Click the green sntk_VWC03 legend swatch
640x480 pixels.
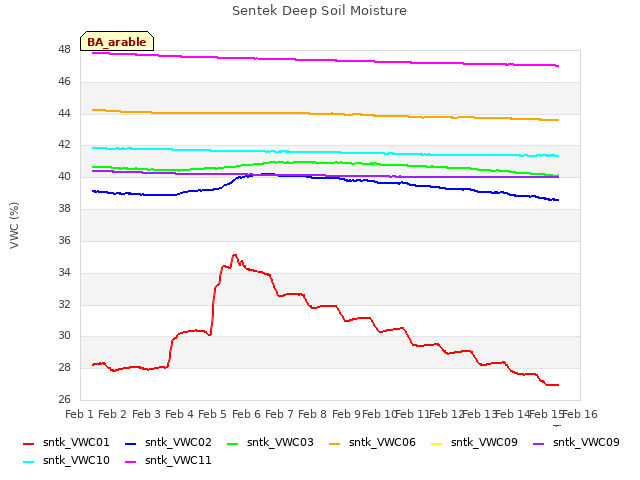click(233, 444)
